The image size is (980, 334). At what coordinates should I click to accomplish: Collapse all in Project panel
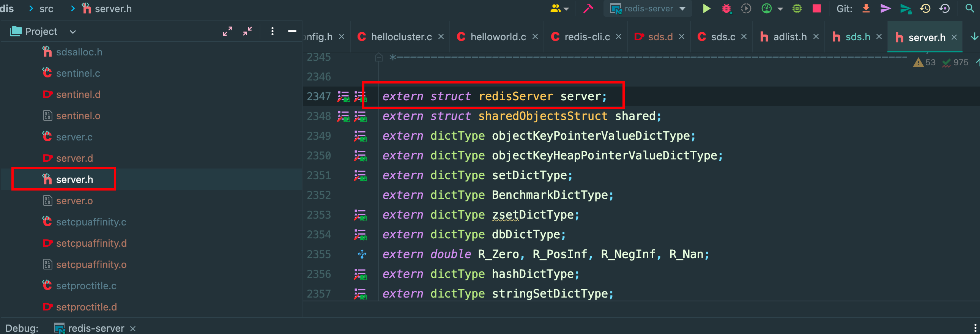tap(247, 31)
